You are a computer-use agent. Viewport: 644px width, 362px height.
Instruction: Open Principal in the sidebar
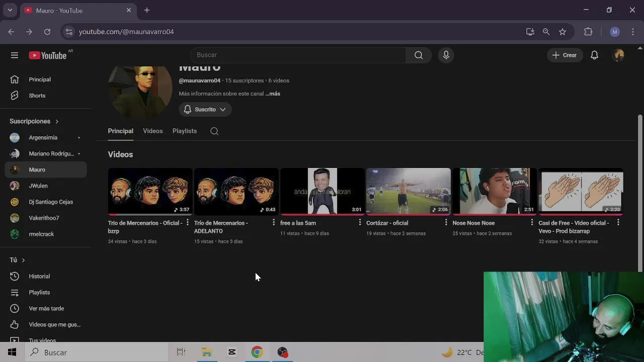click(46, 79)
